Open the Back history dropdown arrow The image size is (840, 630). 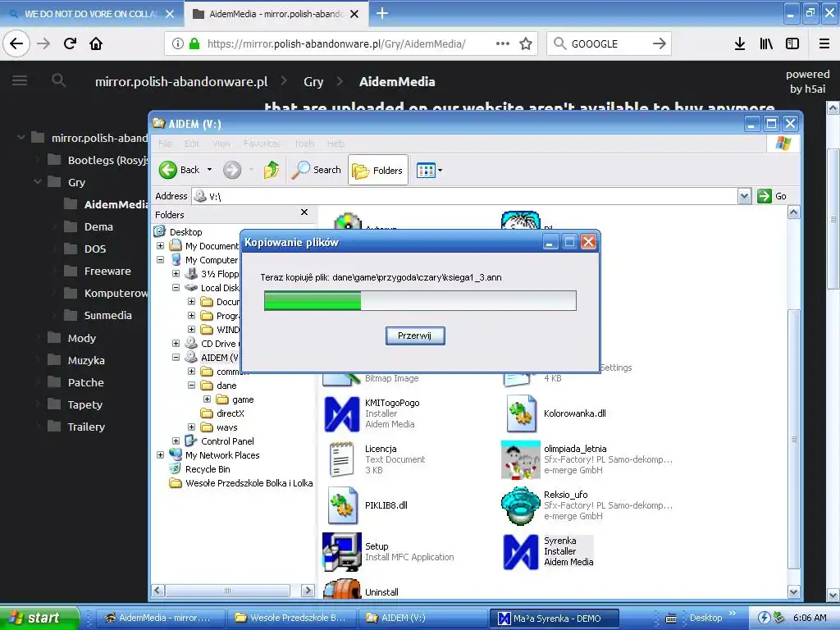coord(209,170)
